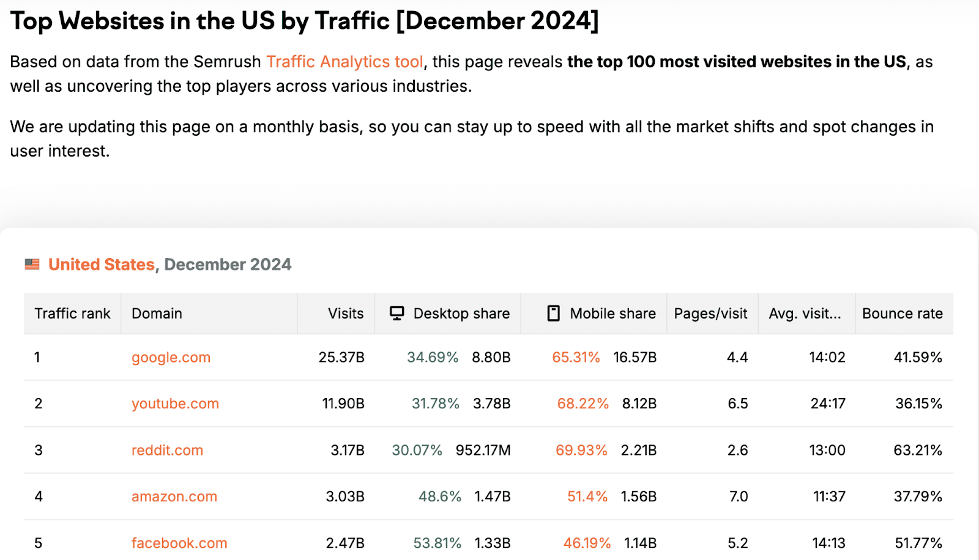The height and width of the screenshot is (560, 979).
Task: Click the Traffic rank column header
Action: [x=72, y=314]
